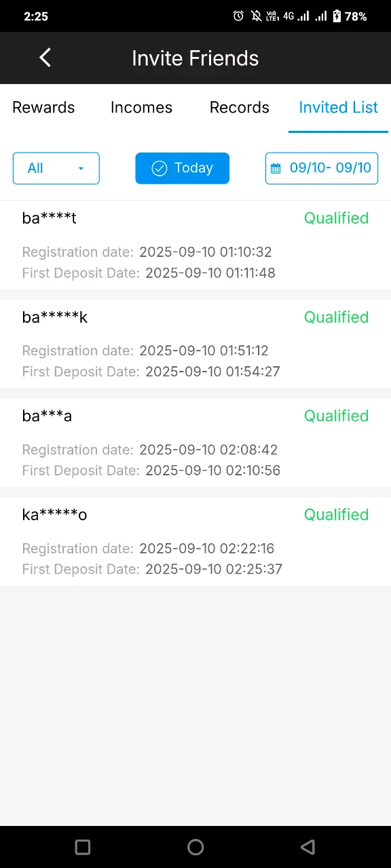Toggle the Today filter
The height and width of the screenshot is (868, 391).
pyautogui.click(x=182, y=168)
